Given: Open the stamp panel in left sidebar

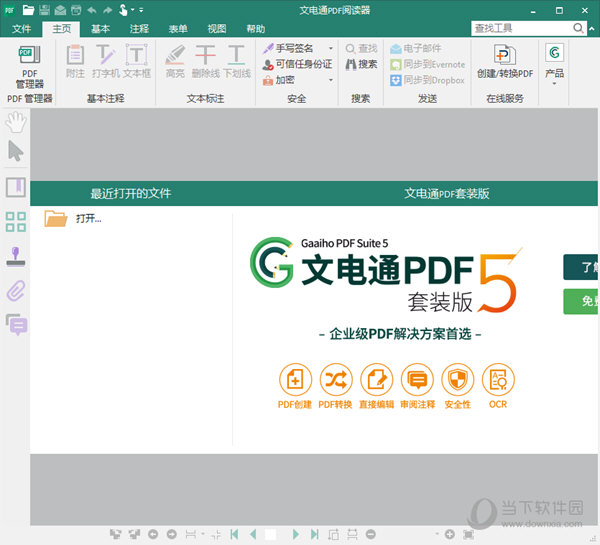Looking at the screenshot, I should (x=16, y=256).
